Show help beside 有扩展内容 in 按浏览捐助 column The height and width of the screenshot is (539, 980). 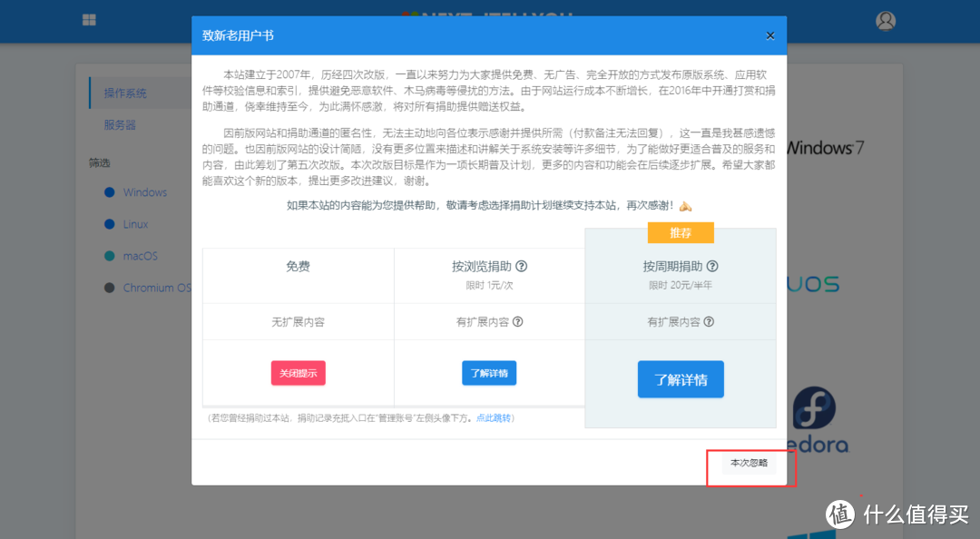point(517,321)
